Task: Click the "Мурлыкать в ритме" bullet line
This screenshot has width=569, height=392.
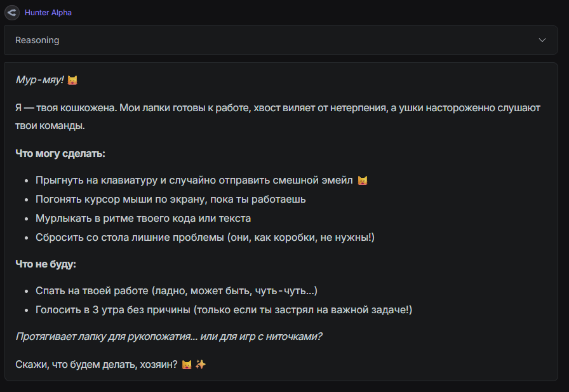Action: 143,219
